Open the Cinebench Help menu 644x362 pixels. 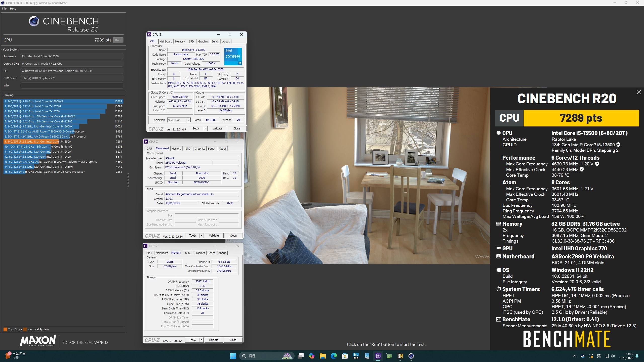click(13, 9)
